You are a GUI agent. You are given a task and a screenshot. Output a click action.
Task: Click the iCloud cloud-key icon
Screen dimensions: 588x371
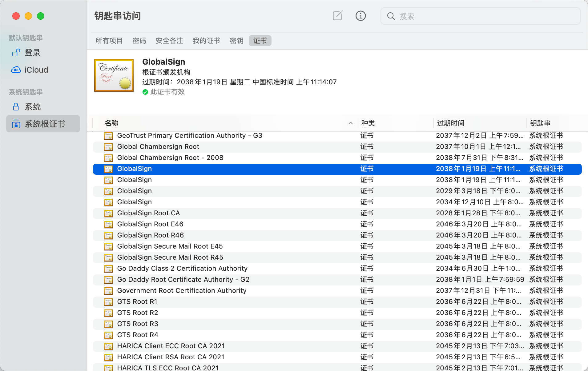16,70
